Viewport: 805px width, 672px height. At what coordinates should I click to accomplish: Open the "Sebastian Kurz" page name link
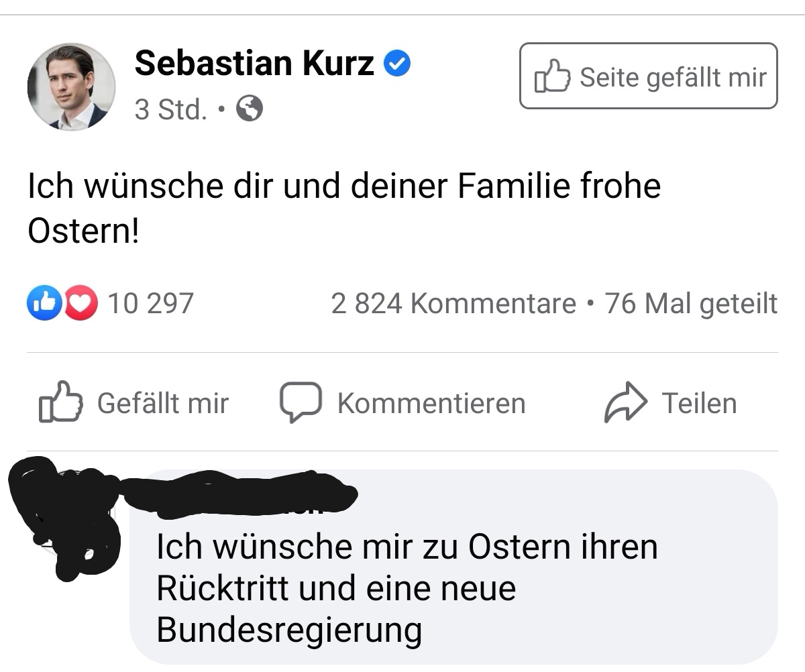pos(254,64)
